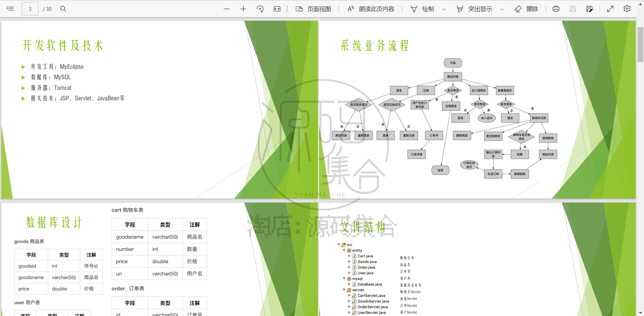Click the vertical scrollbar thumb

(x=640, y=44)
